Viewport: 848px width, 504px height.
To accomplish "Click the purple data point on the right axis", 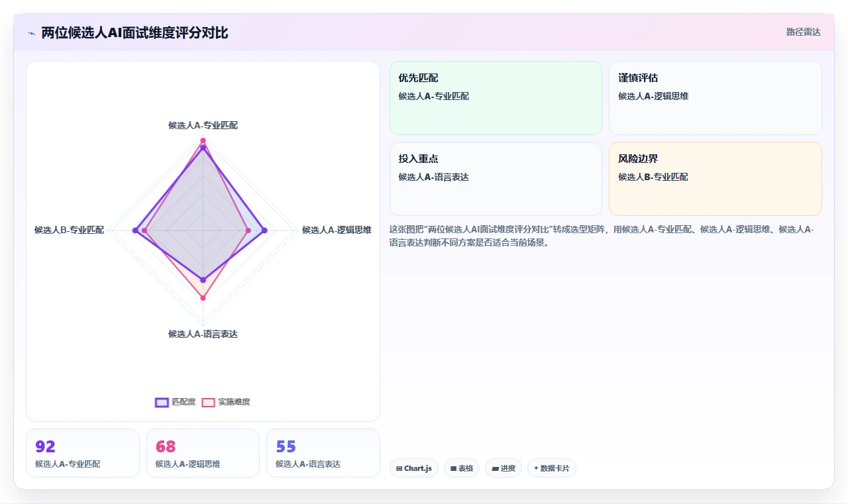I will pos(264,230).
